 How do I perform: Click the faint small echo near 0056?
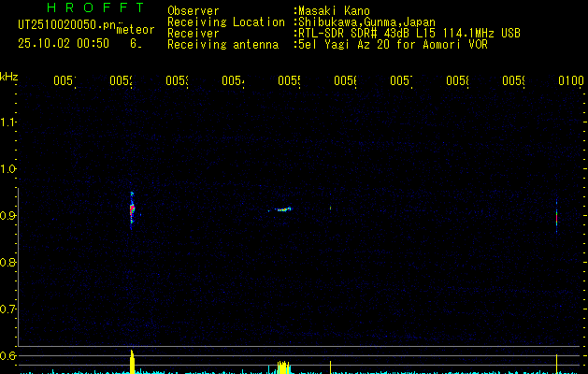pos(330,208)
